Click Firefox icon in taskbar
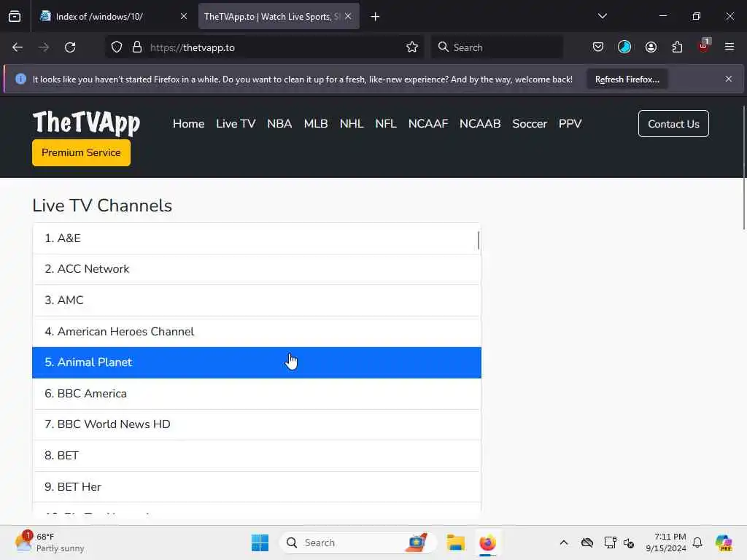Screen dimensions: 747x560 click(487, 542)
